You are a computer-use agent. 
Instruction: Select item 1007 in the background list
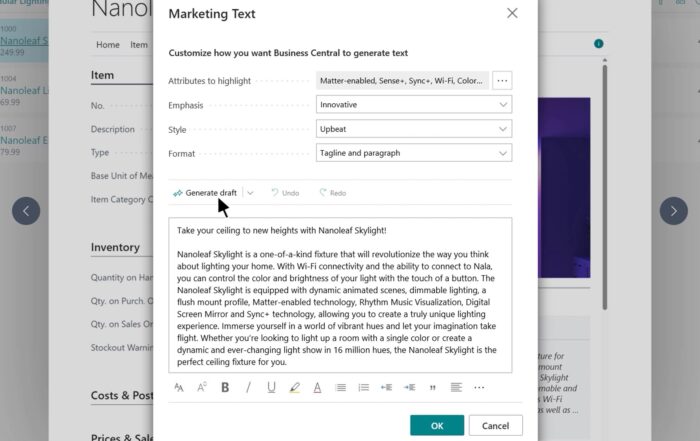click(x=24, y=140)
